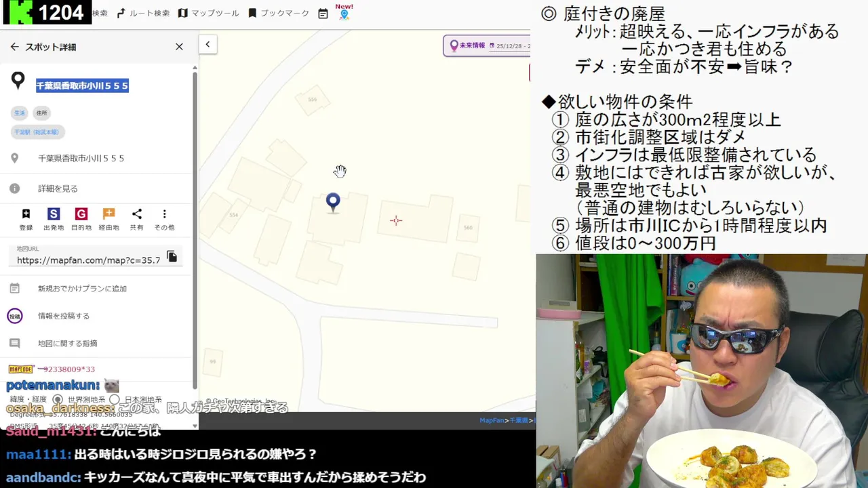Open the その他 more options menu
Screen dimensions: 868x488
pos(164,219)
